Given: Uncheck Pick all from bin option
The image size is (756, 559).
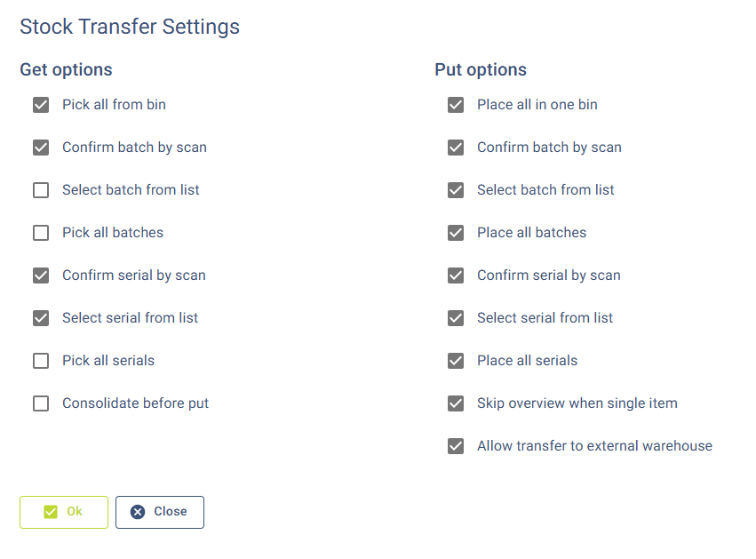Looking at the screenshot, I should click(x=41, y=105).
